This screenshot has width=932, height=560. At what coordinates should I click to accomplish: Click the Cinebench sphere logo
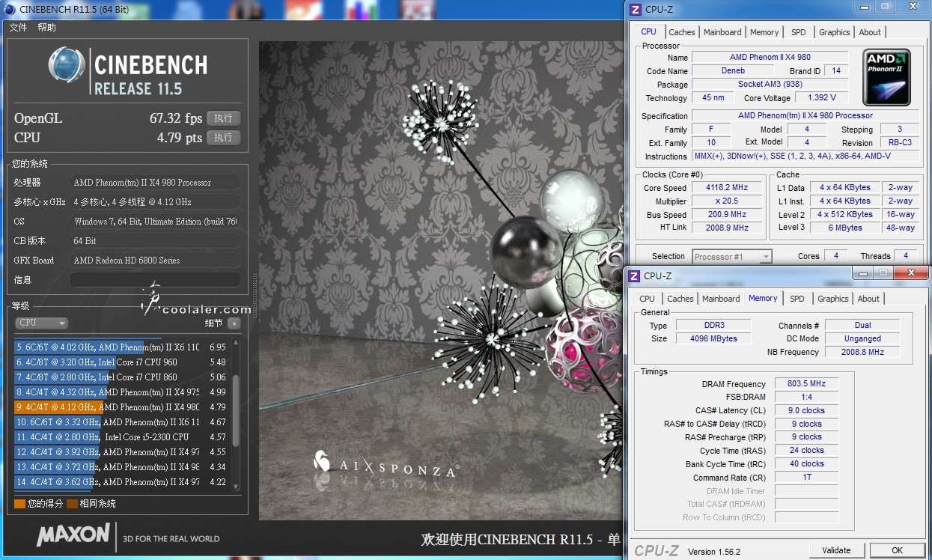tap(66, 65)
